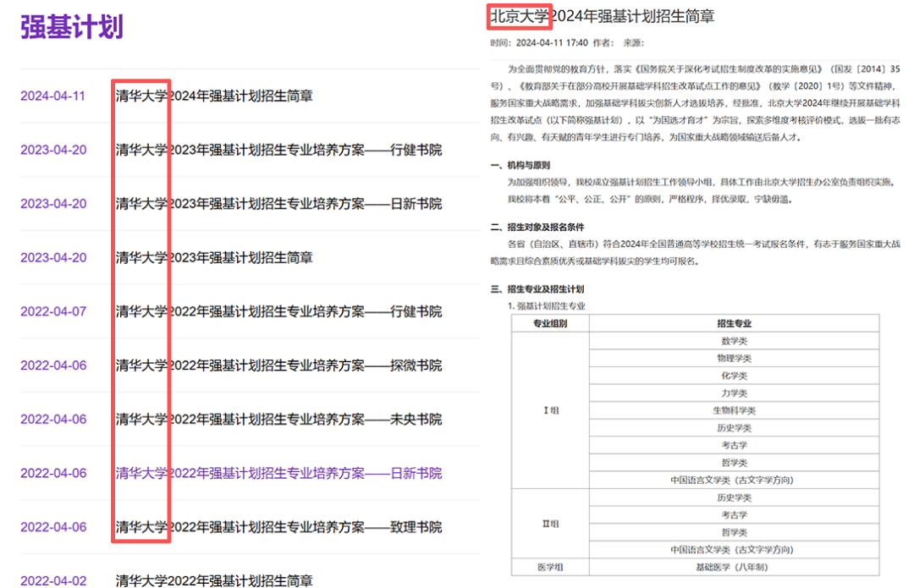The height and width of the screenshot is (588, 914).
Task: Click the date 2022-04-07 in the list
Action: point(53,311)
